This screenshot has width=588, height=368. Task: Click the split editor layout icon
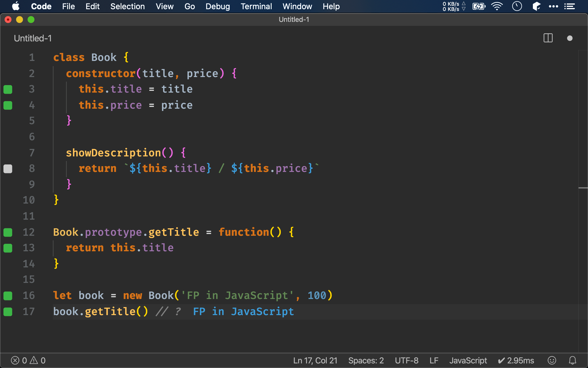(x=548, y=38)
